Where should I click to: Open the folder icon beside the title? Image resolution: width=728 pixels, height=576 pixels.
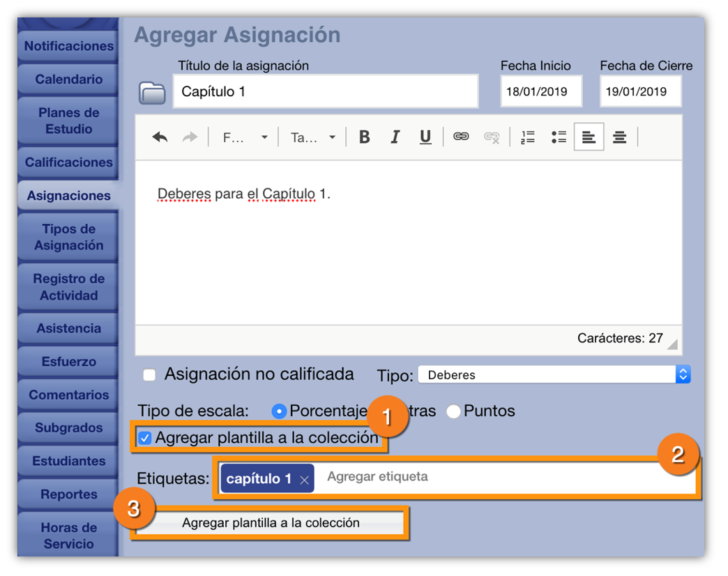tap(152, 92)
